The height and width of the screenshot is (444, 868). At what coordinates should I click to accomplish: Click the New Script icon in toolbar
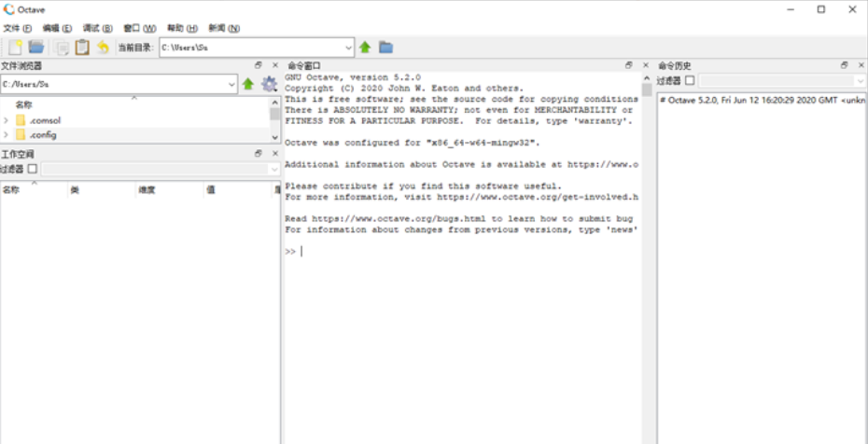point(15,48)
